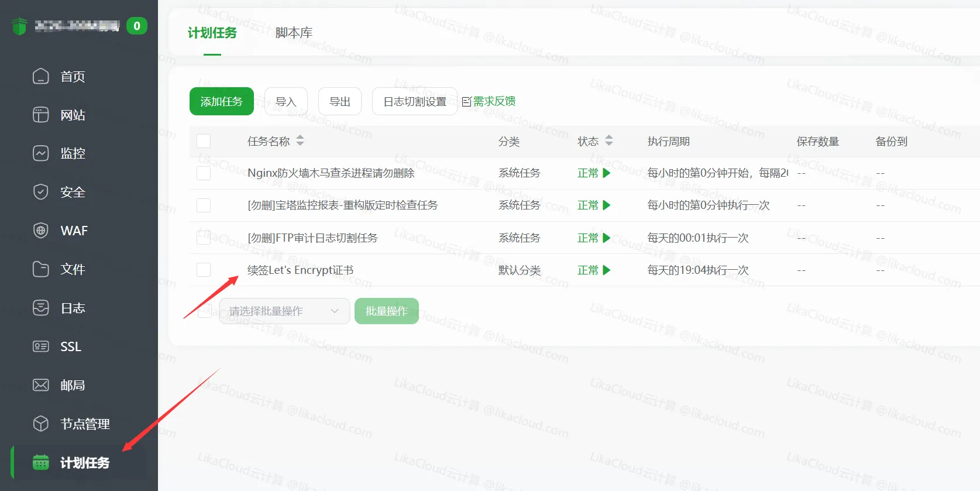Viewport: 980px width, 491px height.
Task: Open 监控 in the sidebar
Action: (73, 153)
